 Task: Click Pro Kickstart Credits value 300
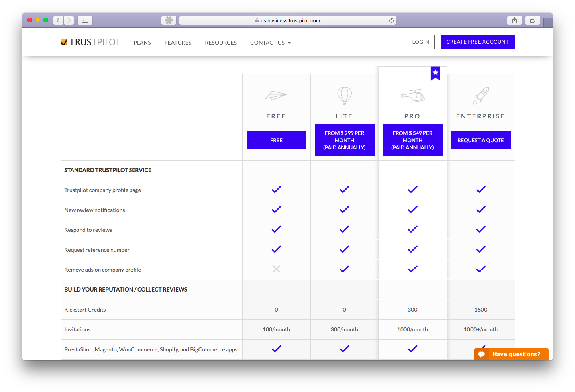[412, 310]
